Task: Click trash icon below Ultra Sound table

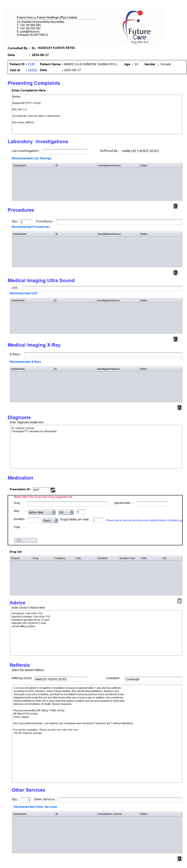Action: (175, 339)
